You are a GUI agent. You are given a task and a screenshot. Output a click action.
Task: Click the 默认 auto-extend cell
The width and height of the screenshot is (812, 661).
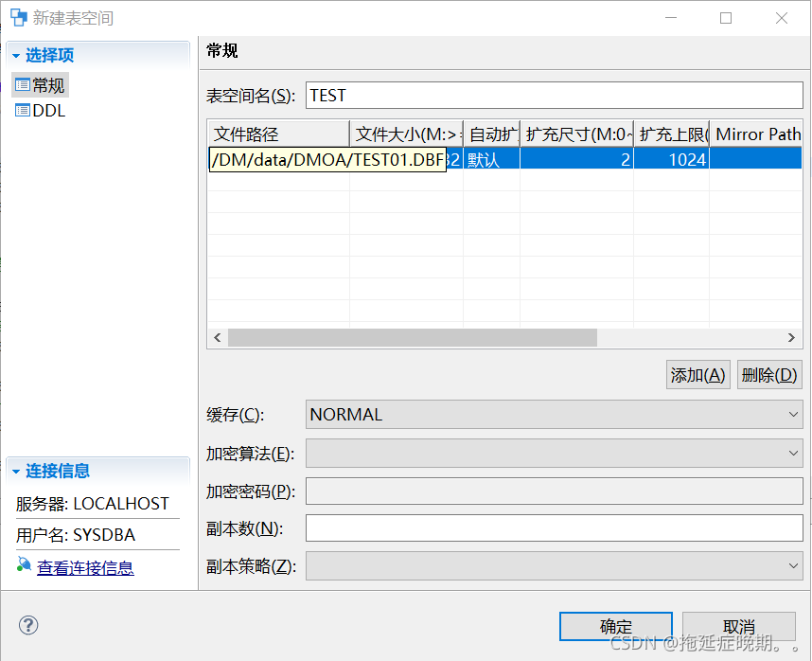[491, 159]
